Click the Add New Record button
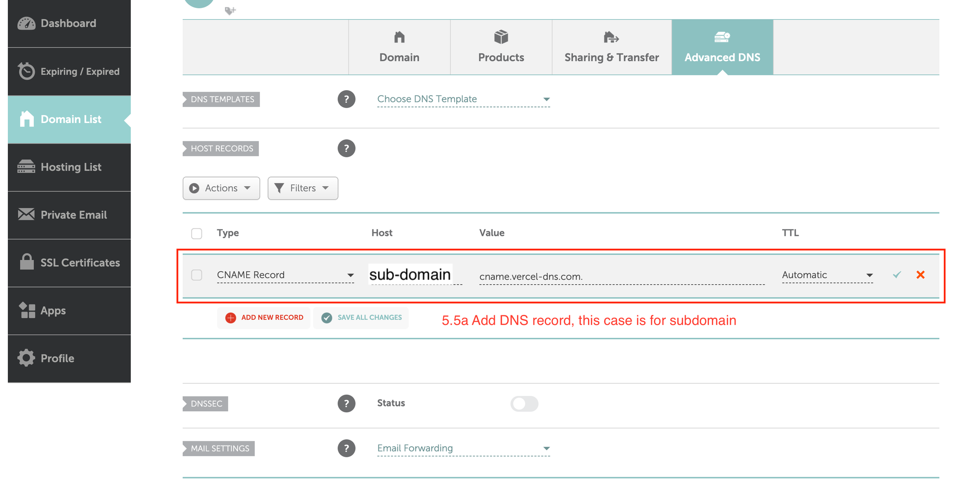 point(264,318)
